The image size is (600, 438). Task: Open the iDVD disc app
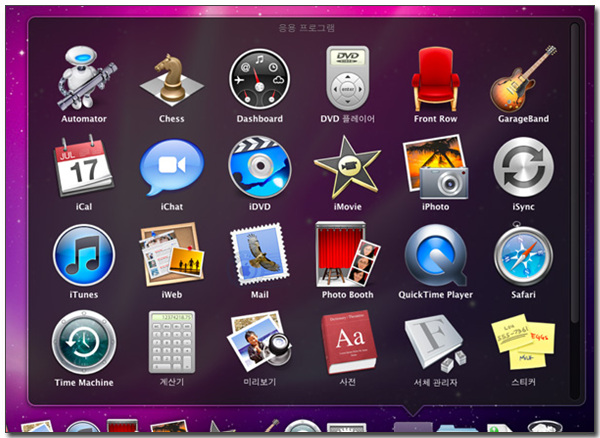[260, 167]
